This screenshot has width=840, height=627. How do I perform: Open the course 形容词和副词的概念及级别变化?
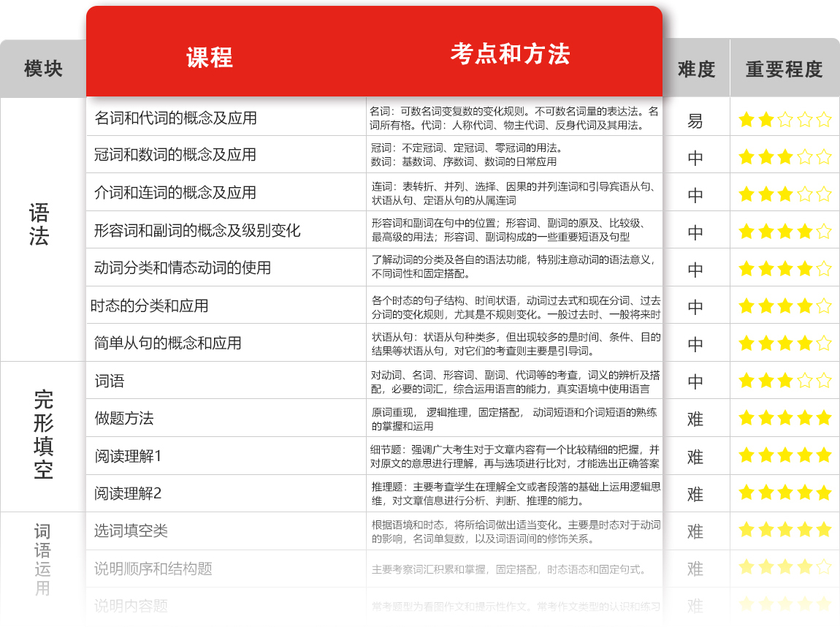pyautogui.click(x=197, y=230)
